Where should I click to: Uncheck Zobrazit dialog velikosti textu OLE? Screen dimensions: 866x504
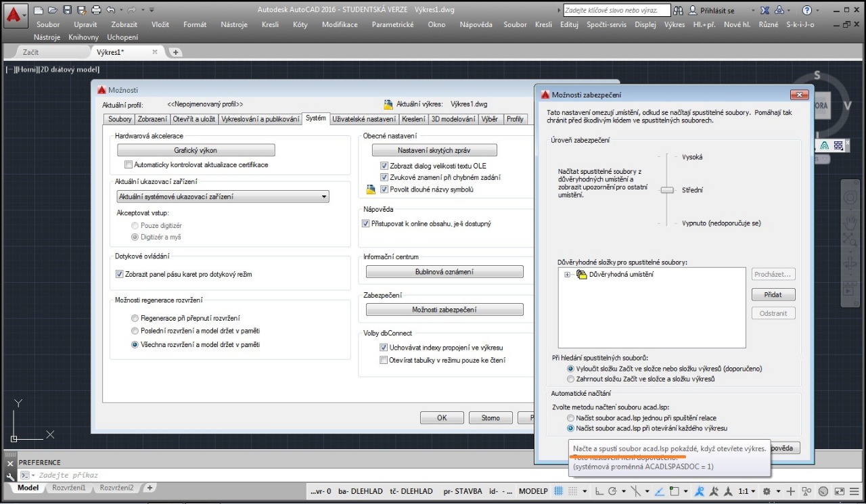coord(384,166)
